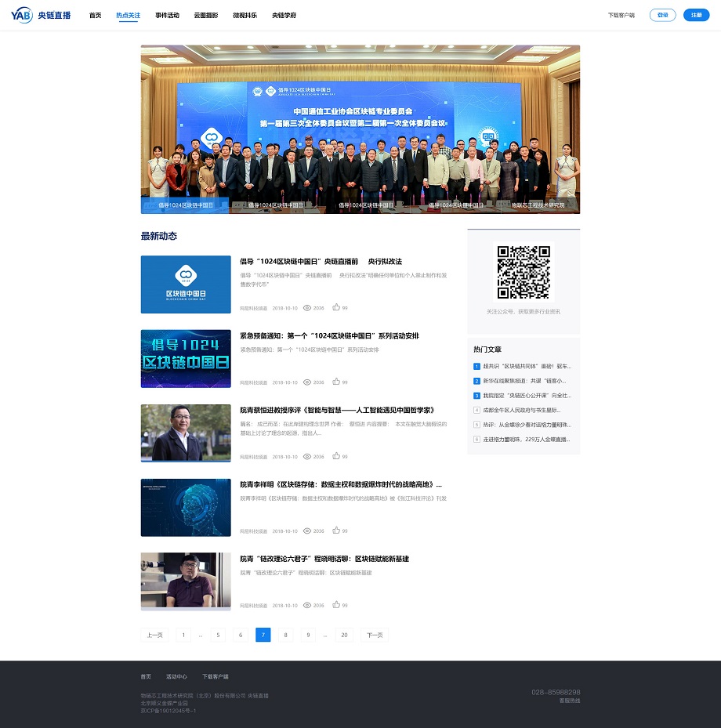
Task: Jump to page 20 in the pagination
Action: tap(345, 635)
